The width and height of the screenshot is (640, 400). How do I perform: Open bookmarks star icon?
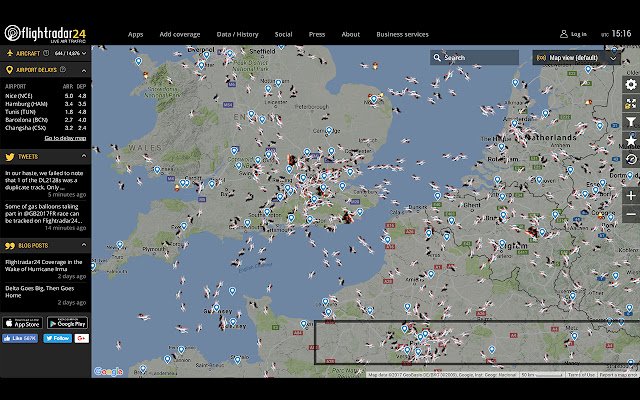631,141
